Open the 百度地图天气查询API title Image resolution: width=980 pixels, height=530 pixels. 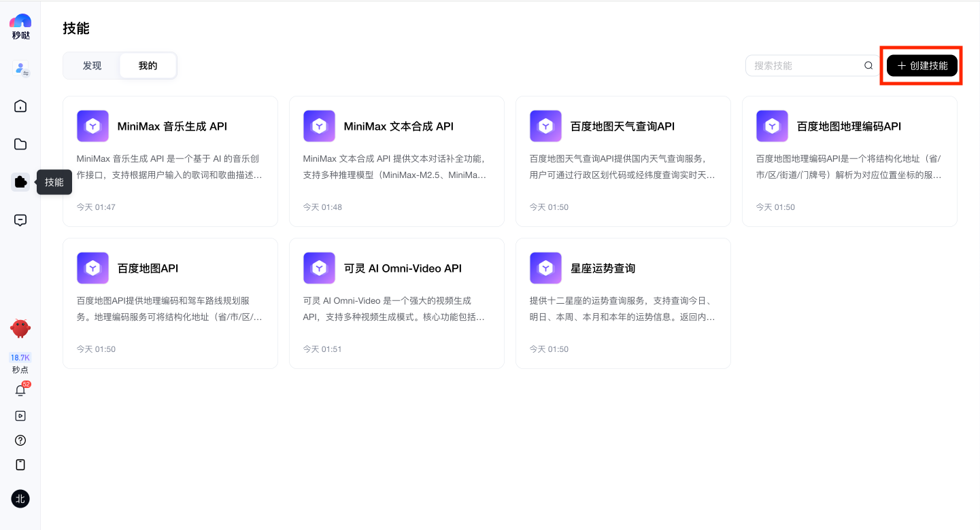click(x=622, y=126)
